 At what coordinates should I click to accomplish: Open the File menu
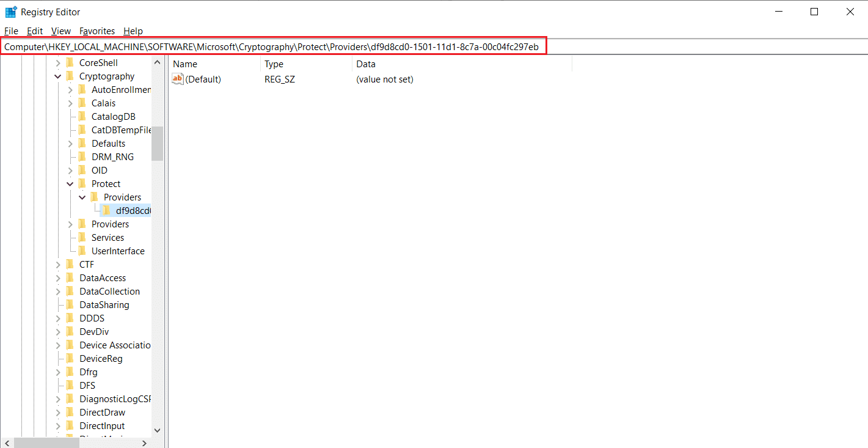tap(11, 31)
